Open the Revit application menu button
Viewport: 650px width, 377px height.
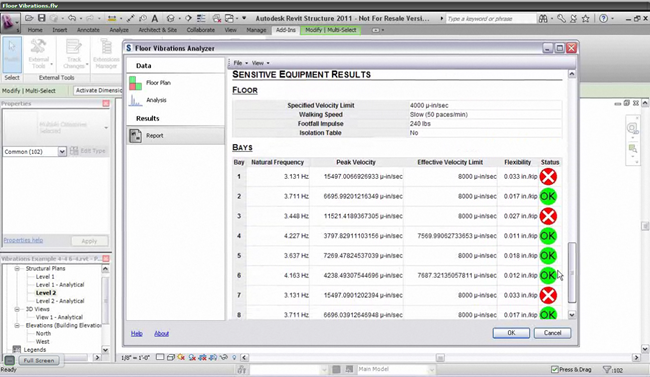[9, 22]
